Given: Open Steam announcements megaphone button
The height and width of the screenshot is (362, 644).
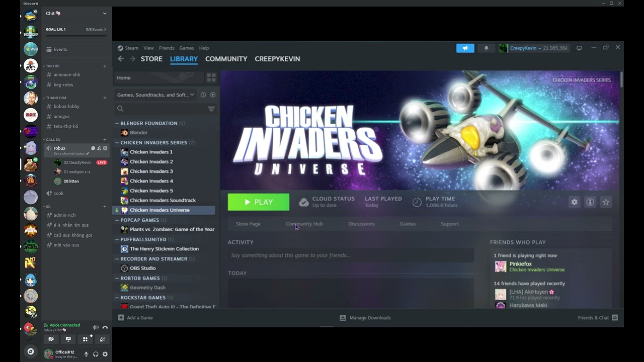Looking at the screenshot, I should (465, 48).
